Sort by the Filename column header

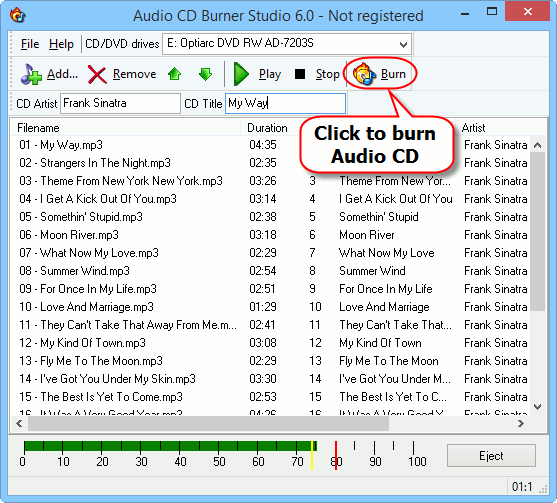coord(125,128)
